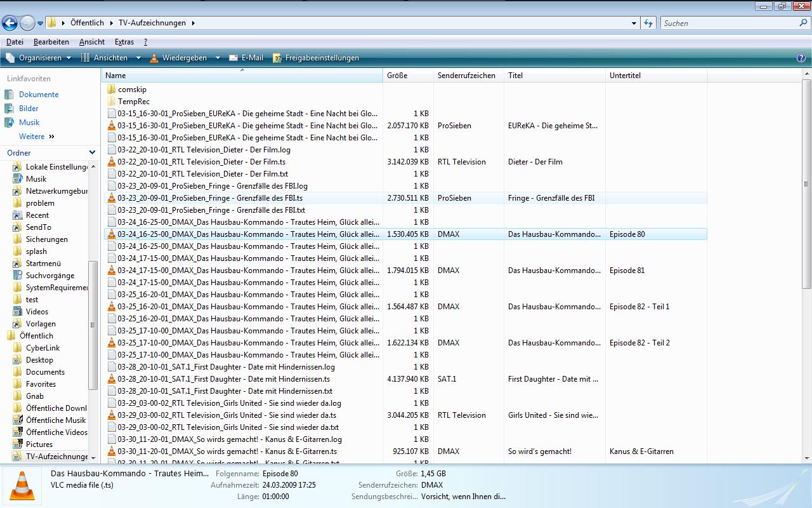Click document icon of Fringe .txt file
This screenshot has height=508, width=812.
pyautogui.click(x=112, y=210)
